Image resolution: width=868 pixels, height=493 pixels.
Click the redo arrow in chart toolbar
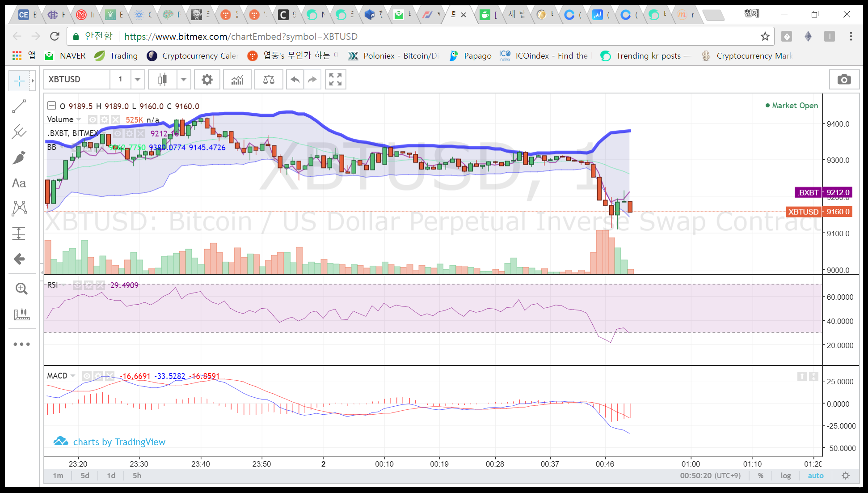click(x=312, y=80)
